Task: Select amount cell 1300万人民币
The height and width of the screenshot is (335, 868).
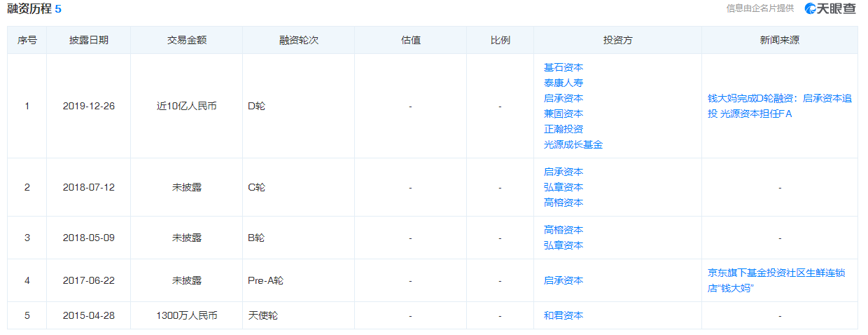Action: click(x=187, y=315)
